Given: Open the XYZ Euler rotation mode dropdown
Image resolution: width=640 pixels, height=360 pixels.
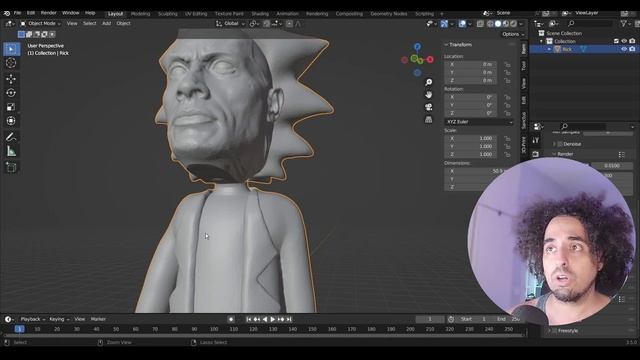Looking at the screenshot, I should pyautogui.click(x=479, y=122).
